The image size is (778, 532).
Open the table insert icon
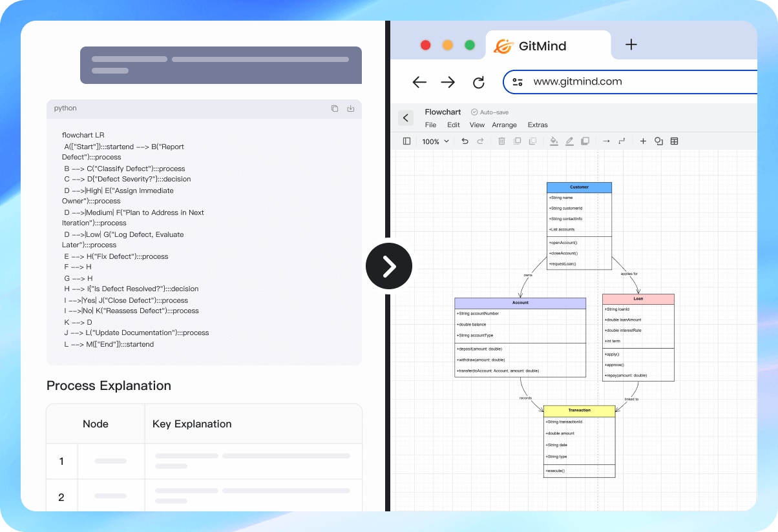pos(674,141)
